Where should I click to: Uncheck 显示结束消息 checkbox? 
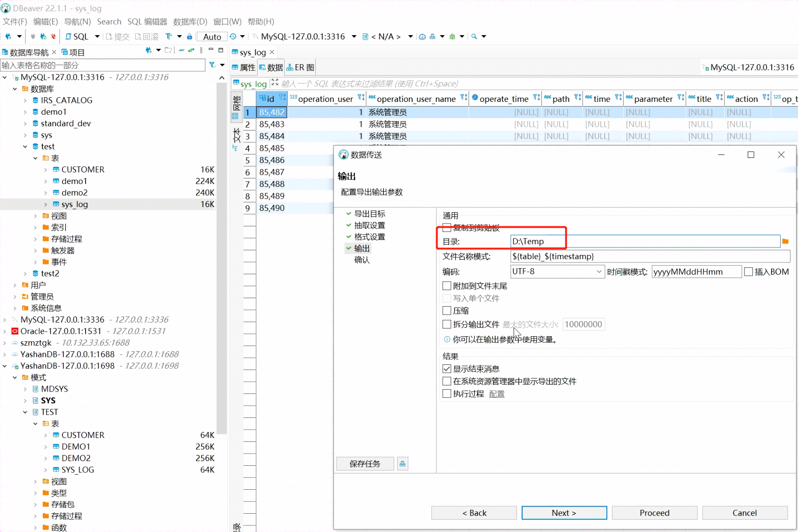(447, 369)
